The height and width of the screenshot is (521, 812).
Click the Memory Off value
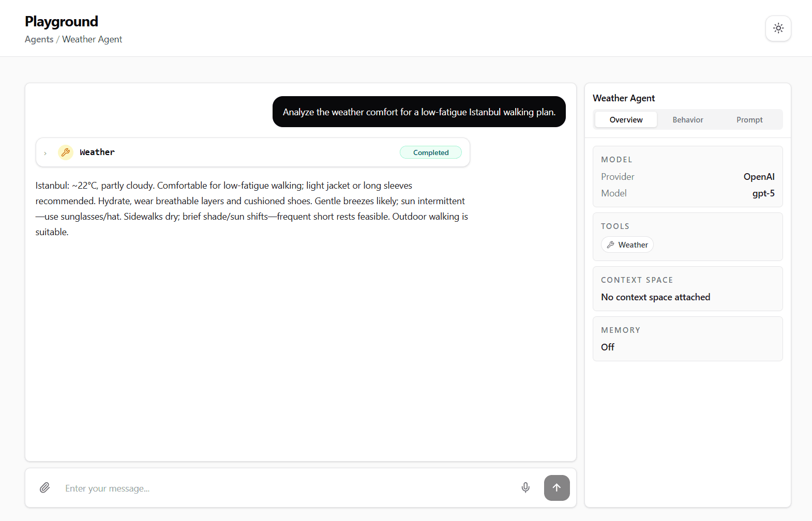pyautogui.click(x=608, y=347)
